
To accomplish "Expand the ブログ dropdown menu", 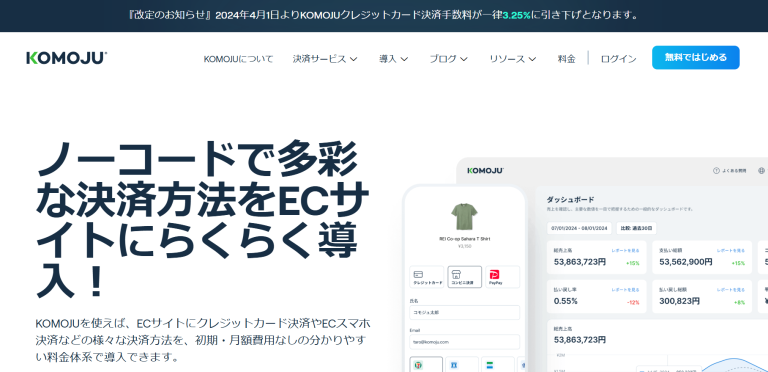I will click(x=448, y=59).
